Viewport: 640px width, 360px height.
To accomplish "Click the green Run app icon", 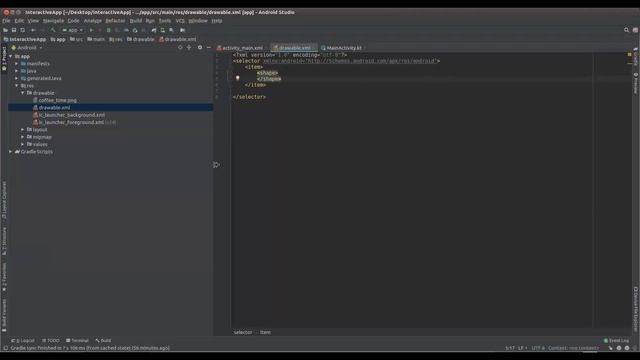I will coord(91,30).
